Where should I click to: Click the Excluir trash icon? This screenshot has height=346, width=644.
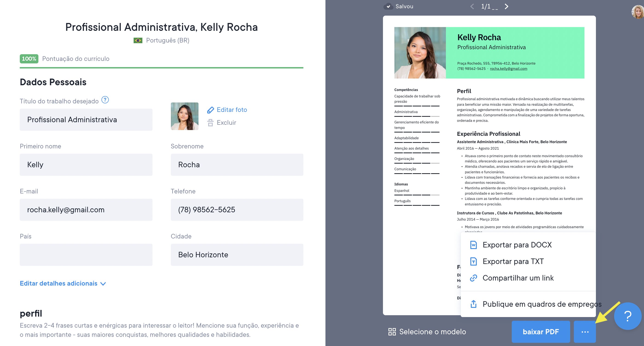coord(210,123)
